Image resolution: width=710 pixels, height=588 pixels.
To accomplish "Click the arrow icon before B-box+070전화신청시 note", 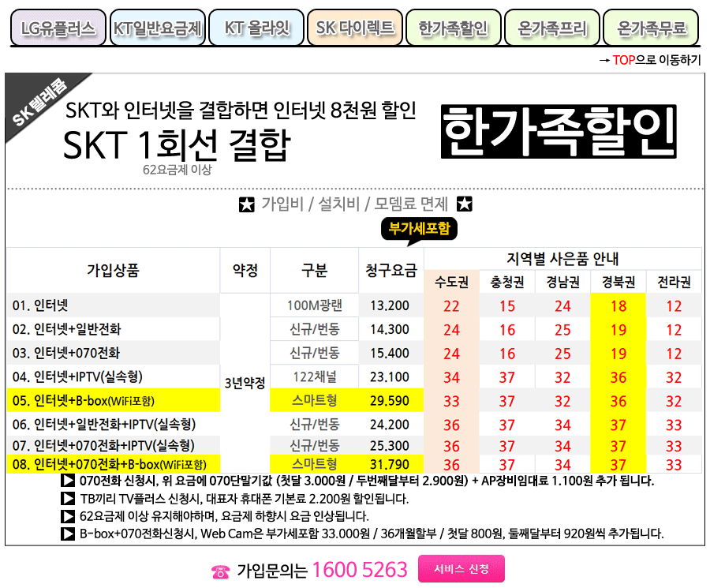I will 68,534.
